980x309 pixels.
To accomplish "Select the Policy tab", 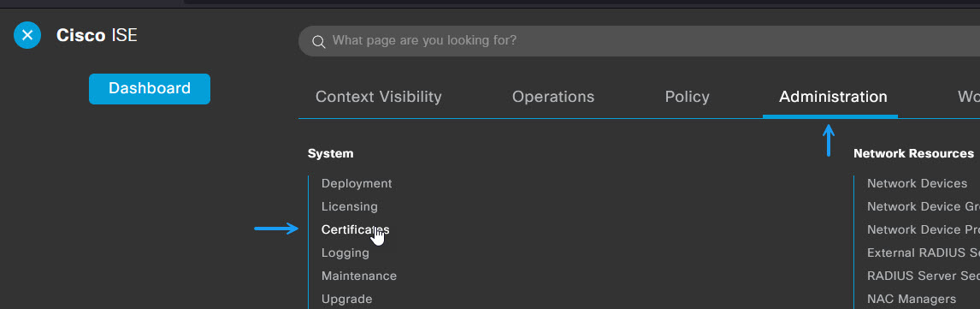I will coord(687,97).
